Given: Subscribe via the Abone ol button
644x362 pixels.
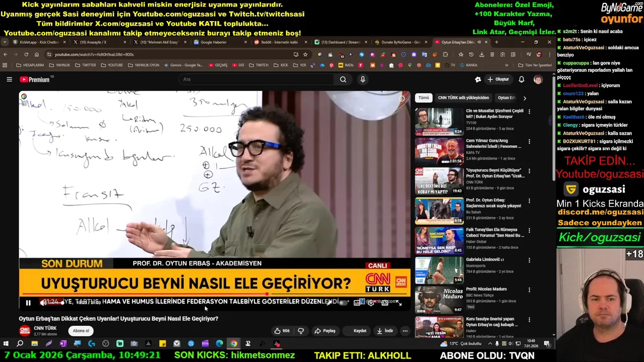Looking at the screenshot, I should click(x=80, y=331).
